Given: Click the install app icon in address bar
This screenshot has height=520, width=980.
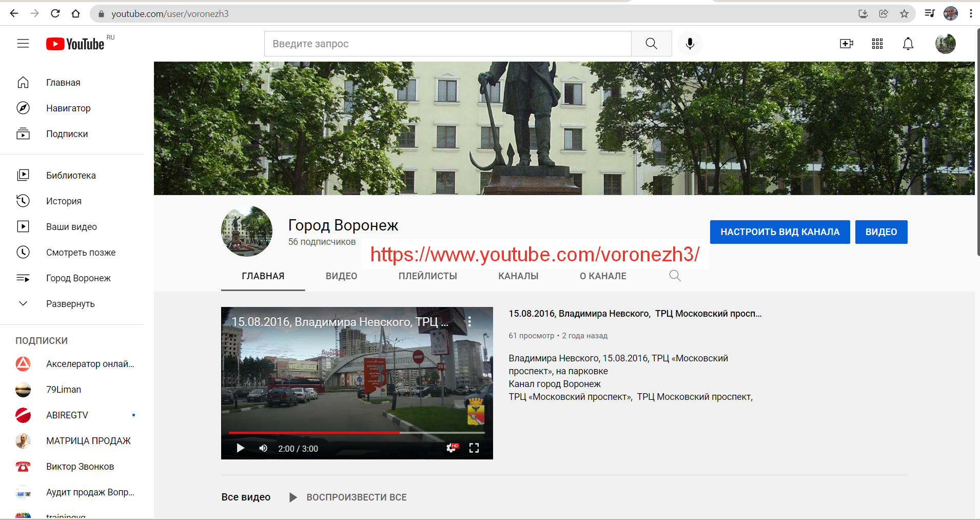Looking at the screenshot, I should point(863,14).
